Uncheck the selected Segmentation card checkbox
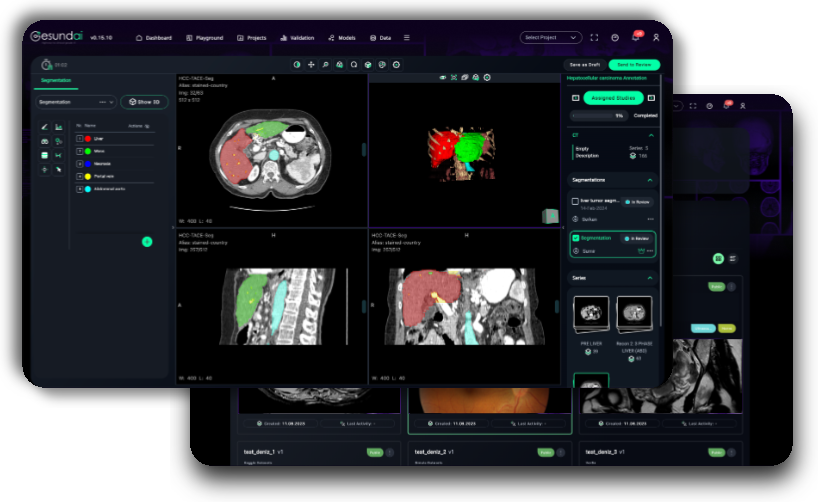 576,238
